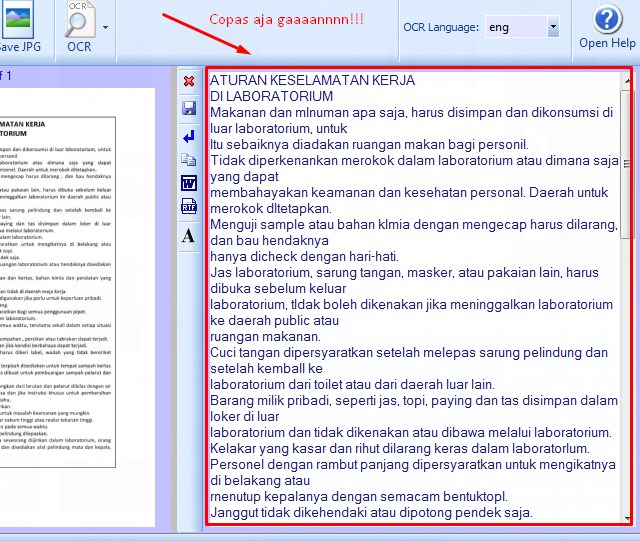This screenshot has height=541, width=640.
Task: Click the OCR text scrollbar down arrow
Action: [x=627, y=519]
